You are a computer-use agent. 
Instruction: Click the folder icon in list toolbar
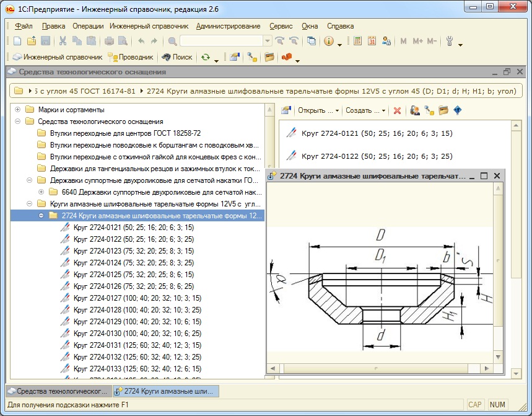pos(443,110)
